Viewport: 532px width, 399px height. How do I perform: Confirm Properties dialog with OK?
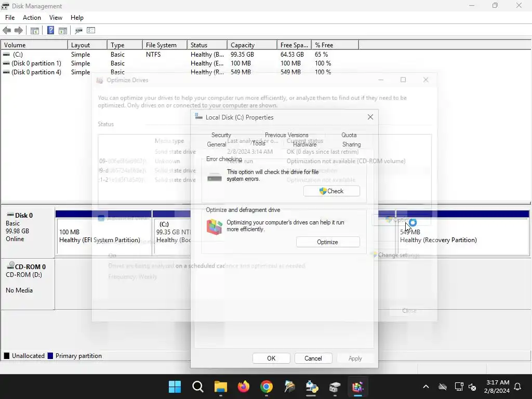coord(271,358)
